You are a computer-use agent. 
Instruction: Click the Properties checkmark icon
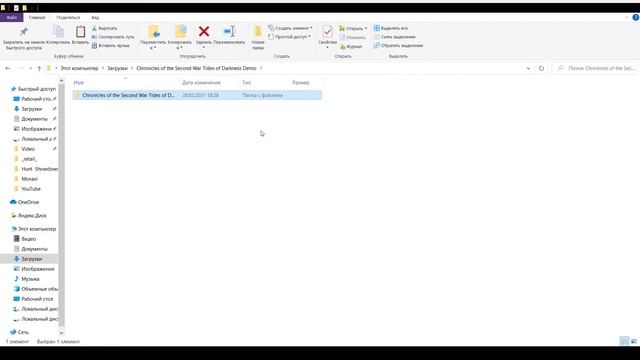327,32
